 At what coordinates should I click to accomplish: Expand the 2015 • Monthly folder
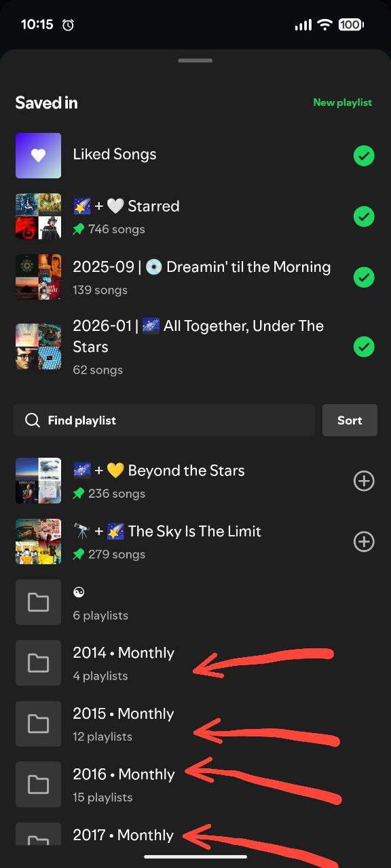click(x=38, y=724)
